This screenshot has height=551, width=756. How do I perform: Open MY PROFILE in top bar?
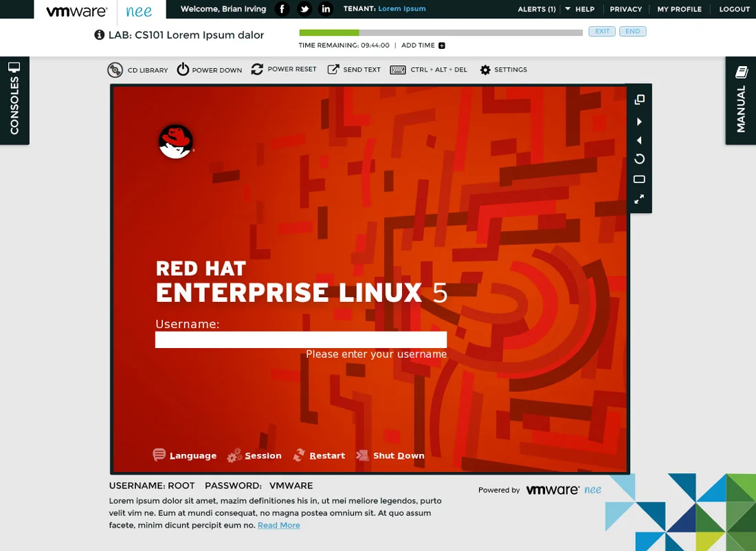(679, 9)
